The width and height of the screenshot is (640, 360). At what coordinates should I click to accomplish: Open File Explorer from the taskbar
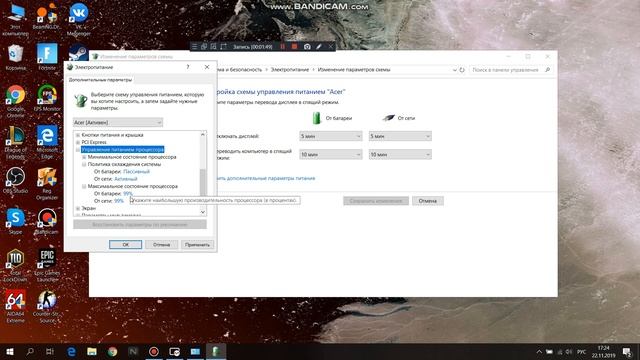(x=92, y=351)
